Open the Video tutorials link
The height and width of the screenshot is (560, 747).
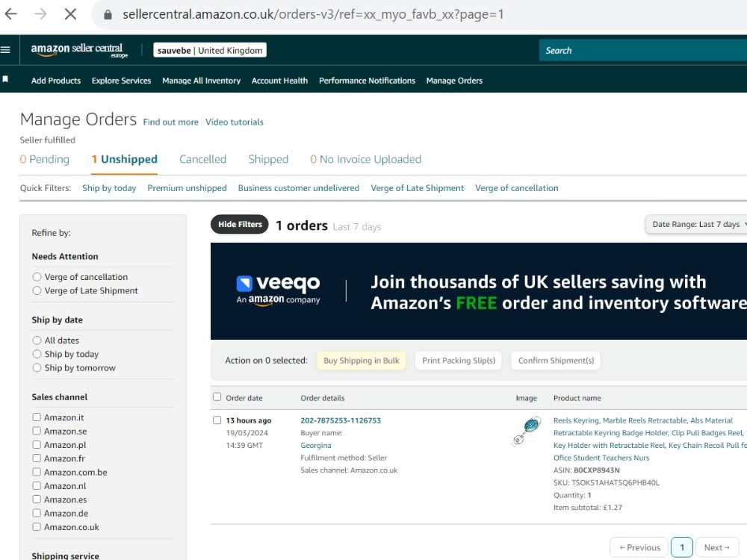(235, 122)
